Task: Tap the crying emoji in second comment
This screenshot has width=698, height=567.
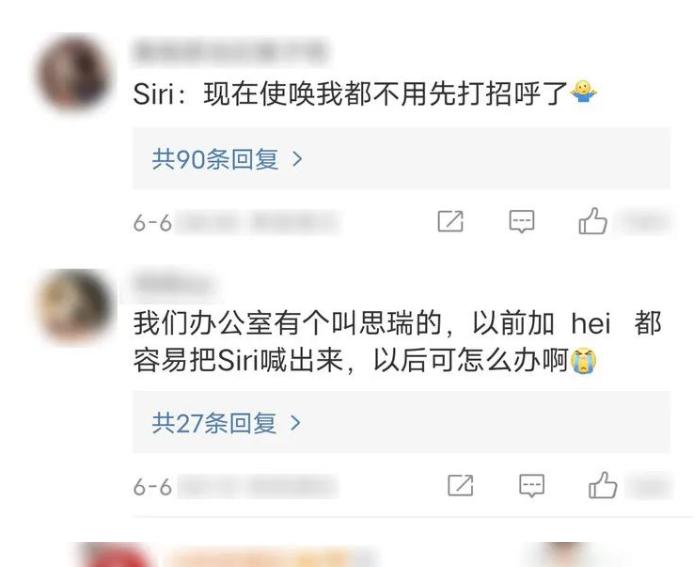Action: 584,361
